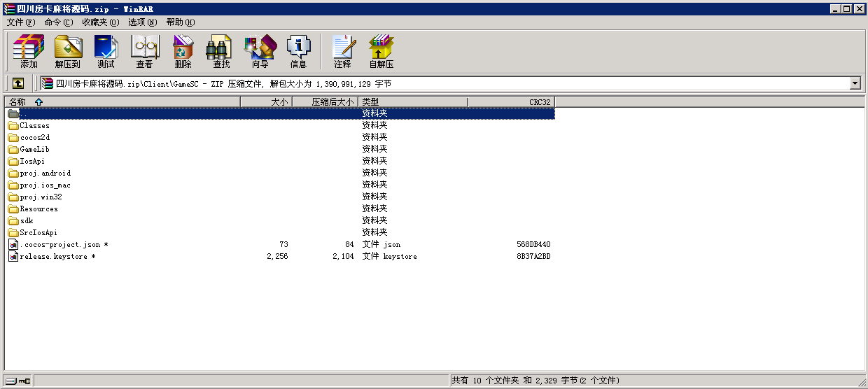Screen dimensions: 868x389
Task: Open the 文件(F) menu
Action: pyautogui.click(x=20, y=22)
